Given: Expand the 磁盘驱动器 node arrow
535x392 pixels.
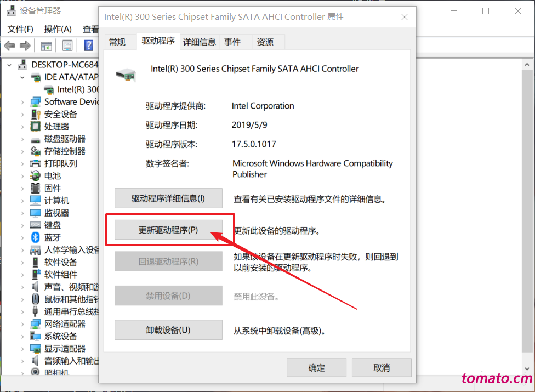Looking at the screenshot, I should pos(22,139).
